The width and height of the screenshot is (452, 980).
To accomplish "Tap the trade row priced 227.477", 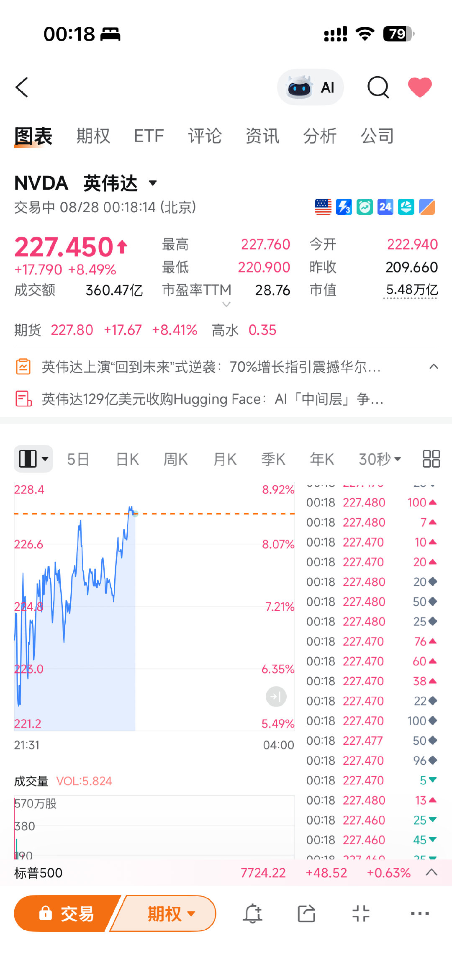I will click(x=372, y=741).
